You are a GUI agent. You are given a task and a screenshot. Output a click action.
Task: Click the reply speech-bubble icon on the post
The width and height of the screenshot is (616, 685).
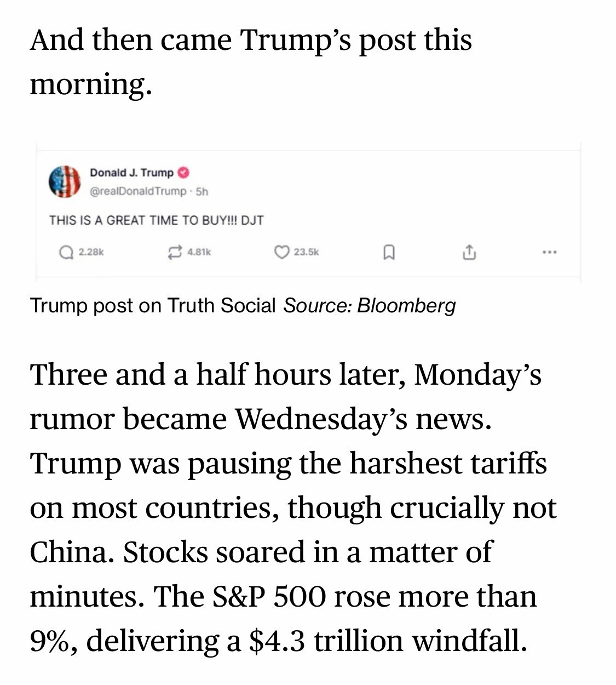coord(66,252)
